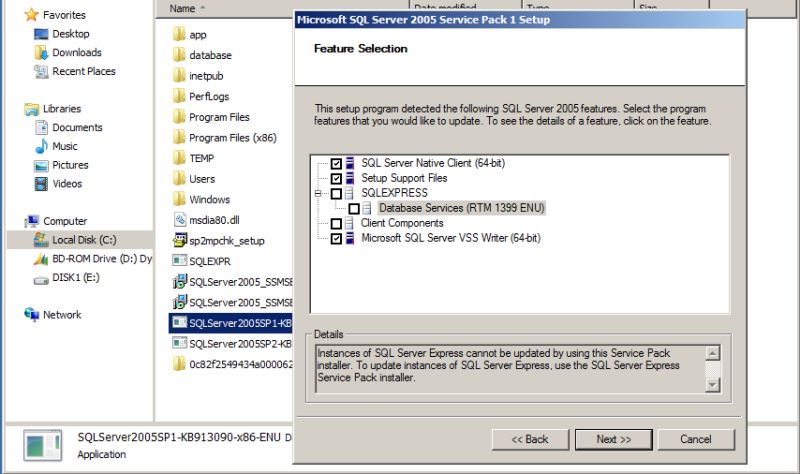Select the inetpub folder icon
800x474 pixels.
pos(179,76)
